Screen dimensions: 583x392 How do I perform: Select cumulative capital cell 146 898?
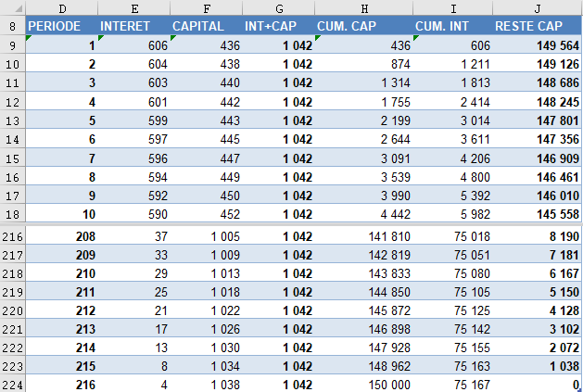(x=363, y=329)
